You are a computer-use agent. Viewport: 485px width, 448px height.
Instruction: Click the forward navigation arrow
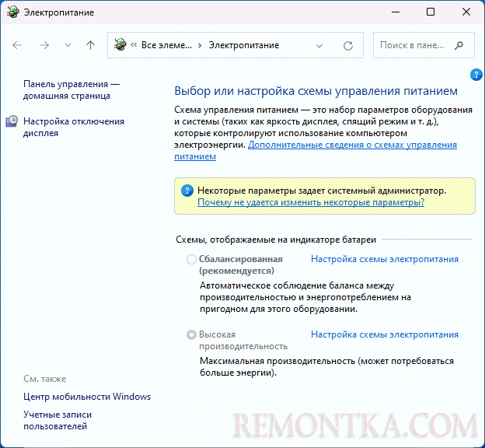tap(44, 46)
